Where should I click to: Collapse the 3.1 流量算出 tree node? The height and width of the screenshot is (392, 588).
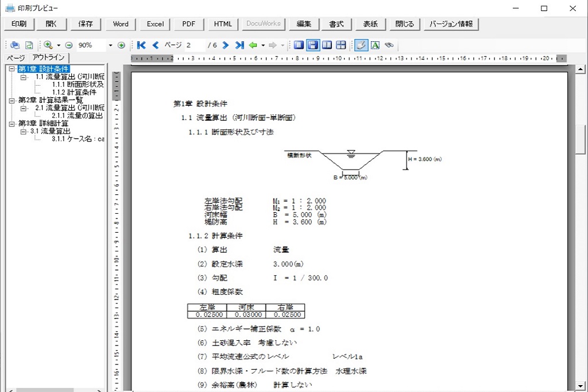(24, 132)
